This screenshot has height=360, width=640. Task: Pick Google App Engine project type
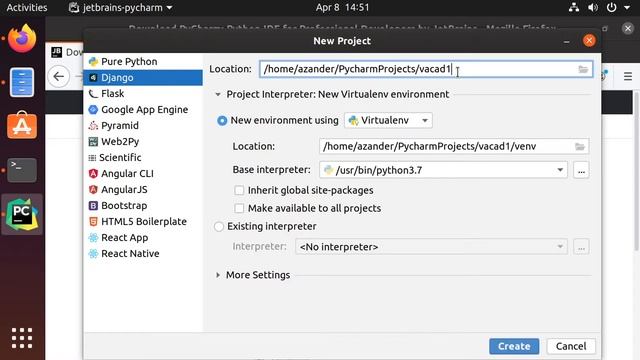pyautogui.click(x=142, y=109)
